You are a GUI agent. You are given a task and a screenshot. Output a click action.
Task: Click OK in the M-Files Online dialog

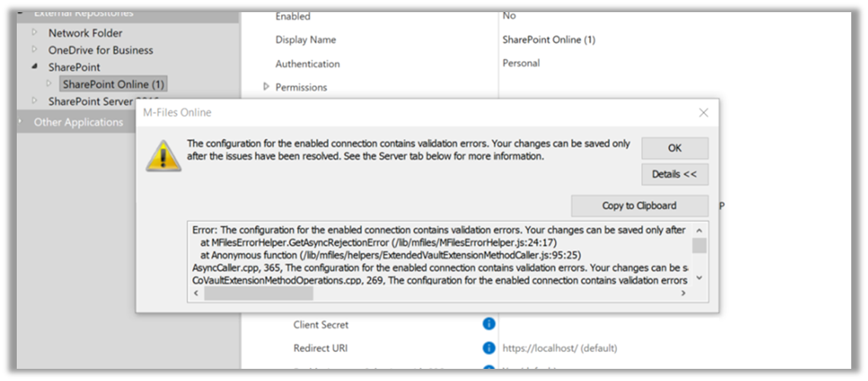tap(675, 148)
